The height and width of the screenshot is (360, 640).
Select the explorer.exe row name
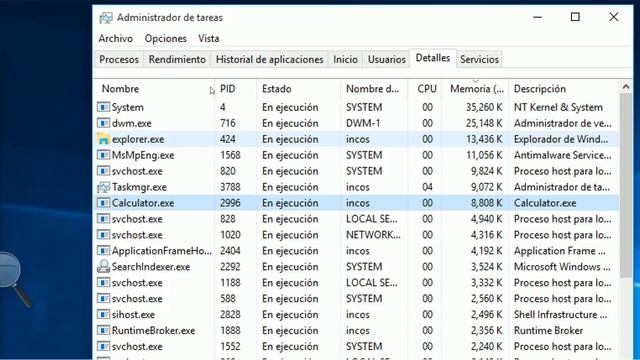(x=138, y=139)
